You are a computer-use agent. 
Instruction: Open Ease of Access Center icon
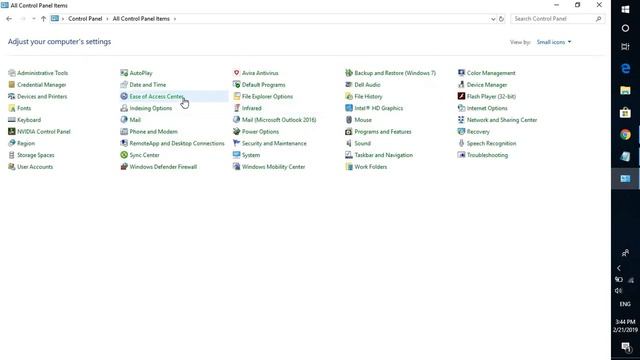point(124,97)
